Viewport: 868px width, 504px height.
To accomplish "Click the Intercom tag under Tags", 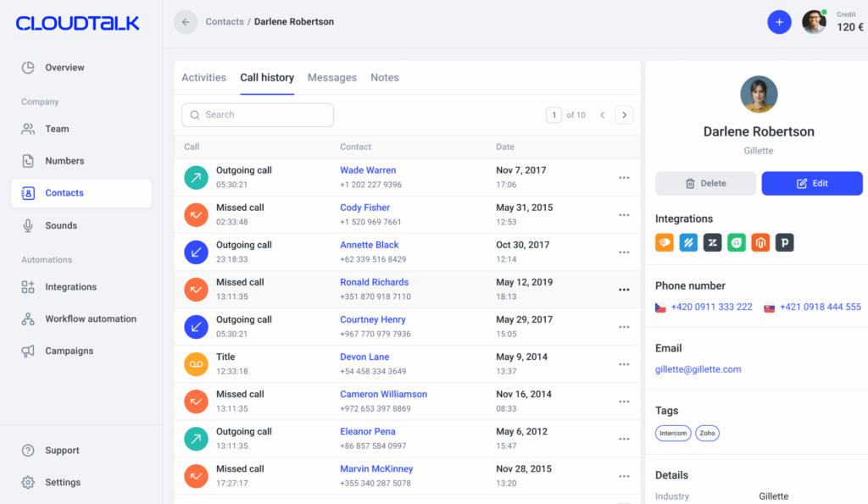I will point(672,433).
